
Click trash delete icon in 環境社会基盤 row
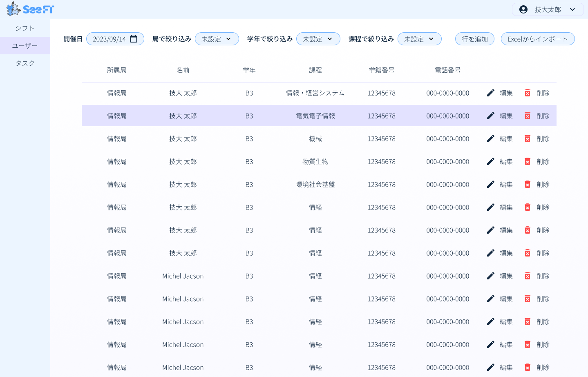point(527,185)
